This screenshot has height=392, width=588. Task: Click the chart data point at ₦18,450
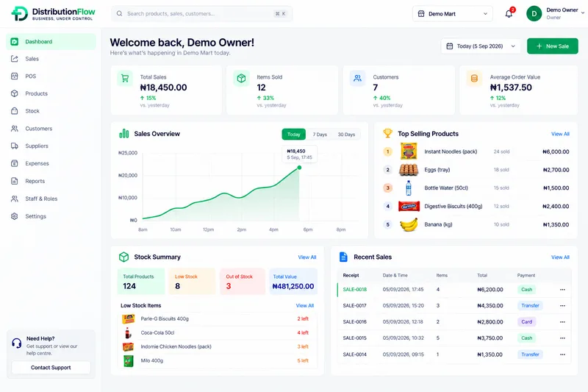(299, 168)
